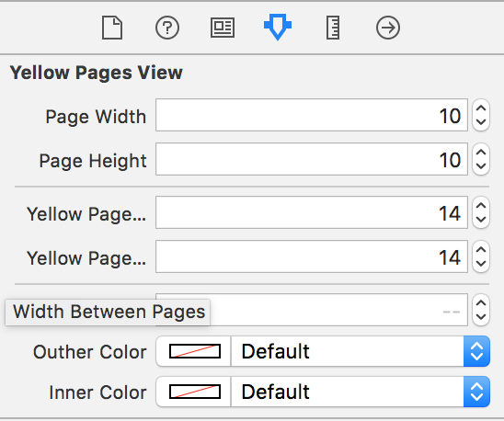The width and height of the screenshot is (504, 421).
Task: Decrement the Page Height stepper
Action: pos(481,166)
